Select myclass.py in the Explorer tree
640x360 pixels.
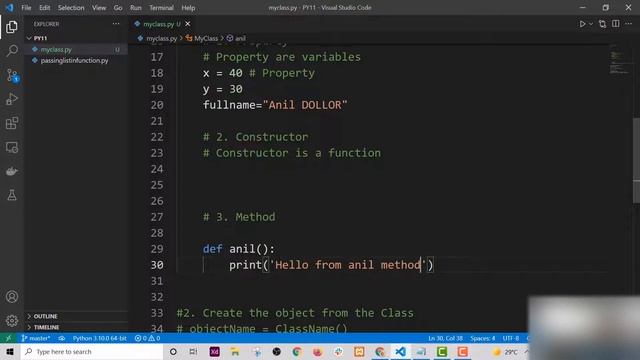coord(76,49)
